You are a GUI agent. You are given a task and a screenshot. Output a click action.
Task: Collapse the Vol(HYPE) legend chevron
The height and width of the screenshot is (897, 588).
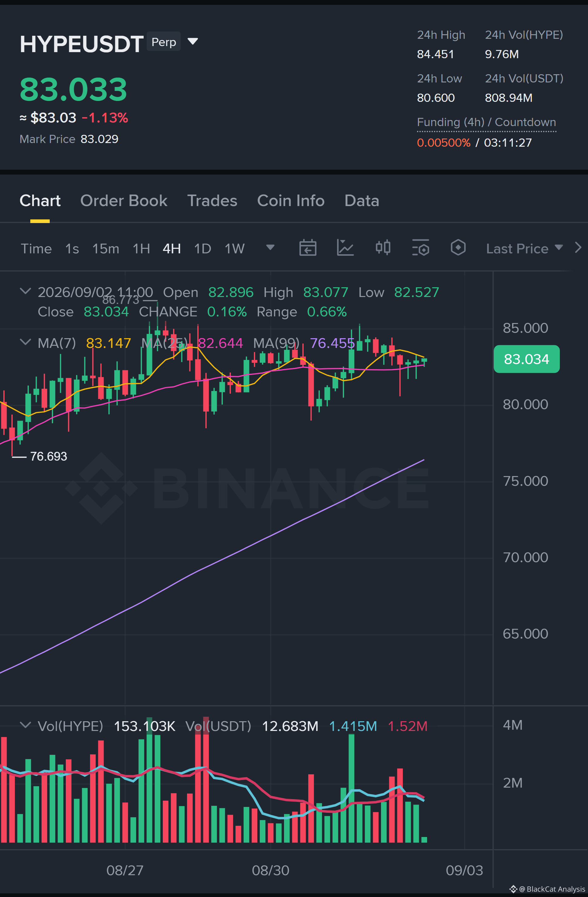[25, 725]
